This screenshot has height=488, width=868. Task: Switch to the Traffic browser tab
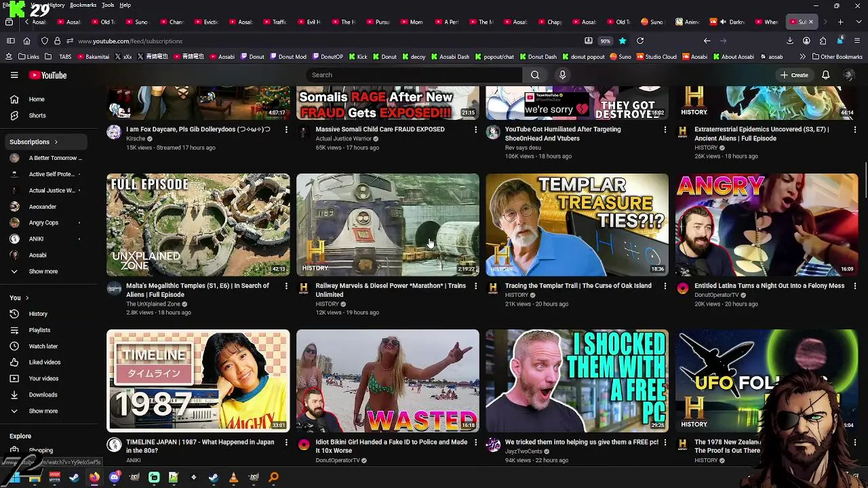tap(274, 22)
